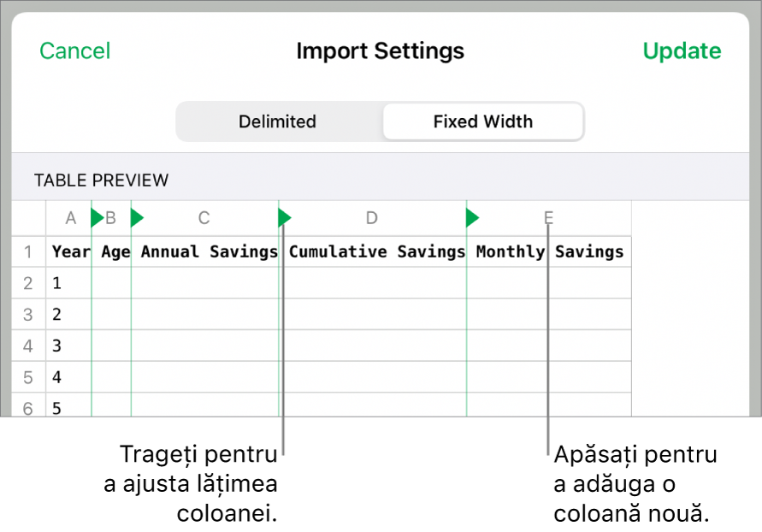Tap the Update button
This screenshot has height=532, width=762.
point(682,51)
